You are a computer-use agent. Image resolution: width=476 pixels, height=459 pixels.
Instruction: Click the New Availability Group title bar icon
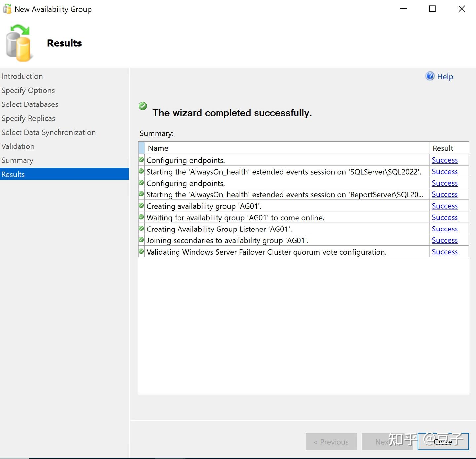click(x=7, y=9)
